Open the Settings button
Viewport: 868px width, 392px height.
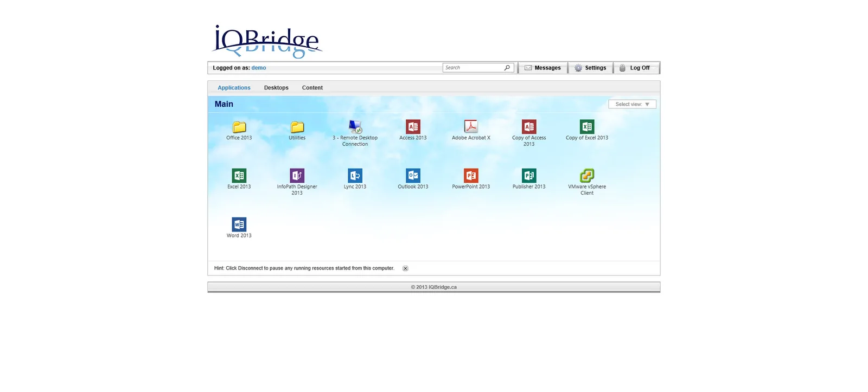[x=591, y=68]
